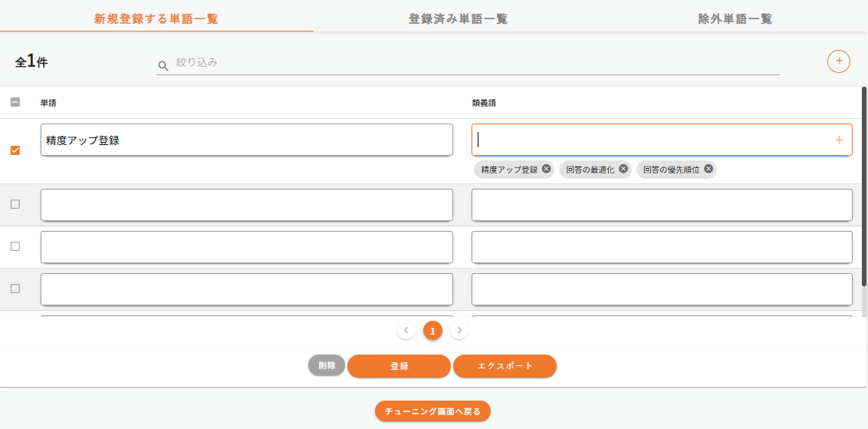Switch to 登録済み単語一覧 tab
Image resolution: width=868 pixels, height=429 pixels.
point(458,18)
